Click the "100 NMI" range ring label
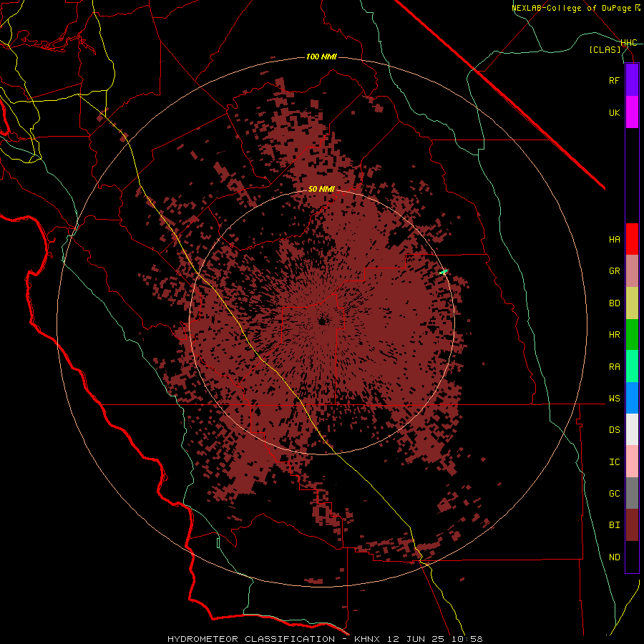The width and height of the screenshot is (644, 644). click(321, 57)
